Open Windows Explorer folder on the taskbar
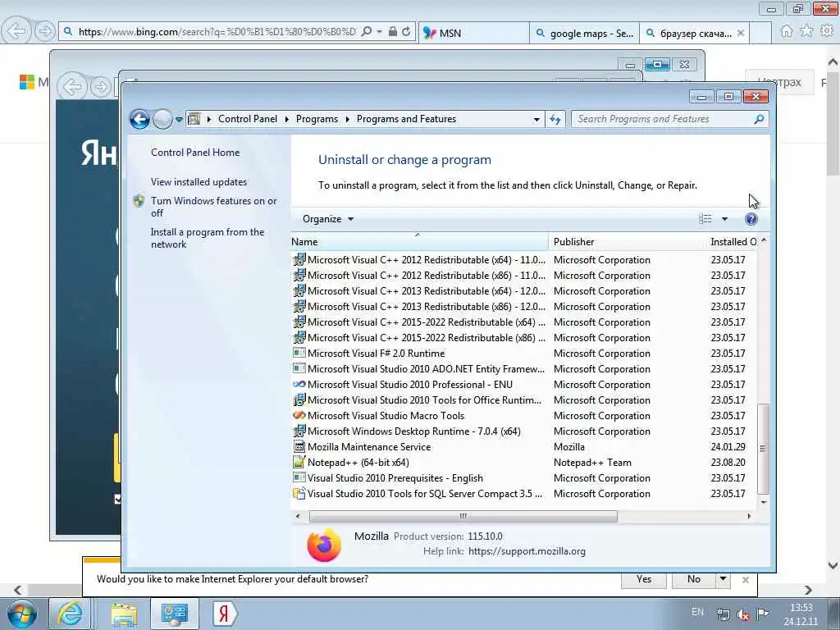 (x=125, y=614)
